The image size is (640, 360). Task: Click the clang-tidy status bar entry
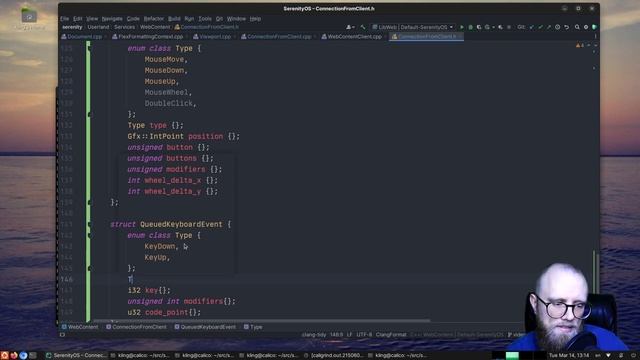[314, 335]
